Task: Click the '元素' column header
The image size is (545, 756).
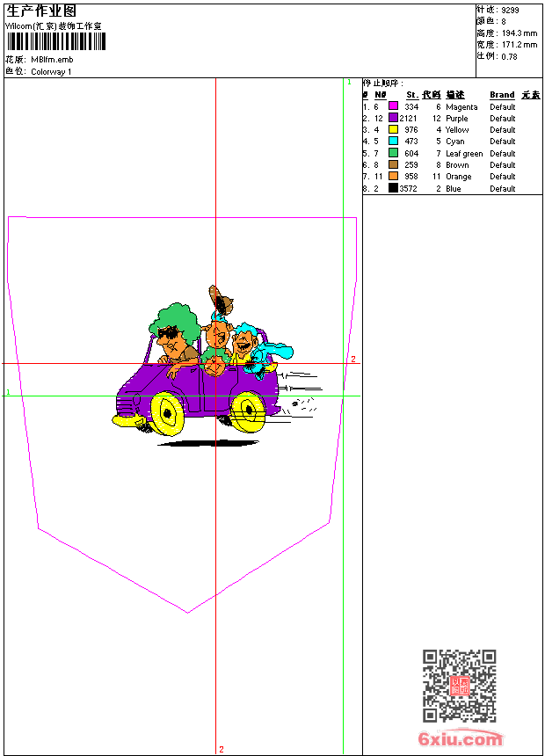Action: point(531,95)
